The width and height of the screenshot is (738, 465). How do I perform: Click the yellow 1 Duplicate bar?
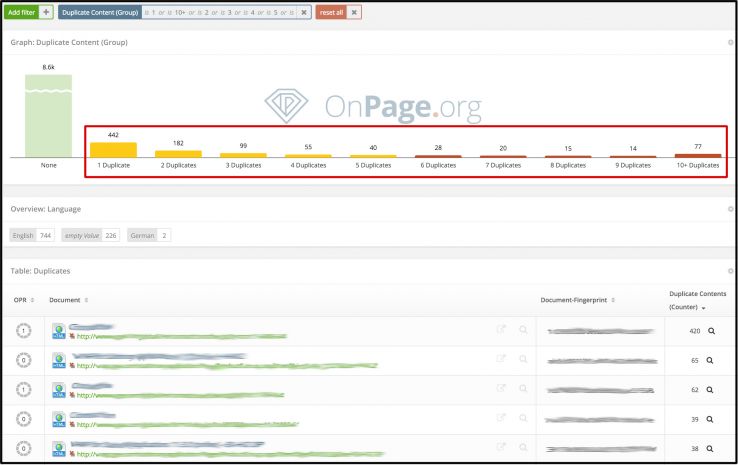pos(113,149)
